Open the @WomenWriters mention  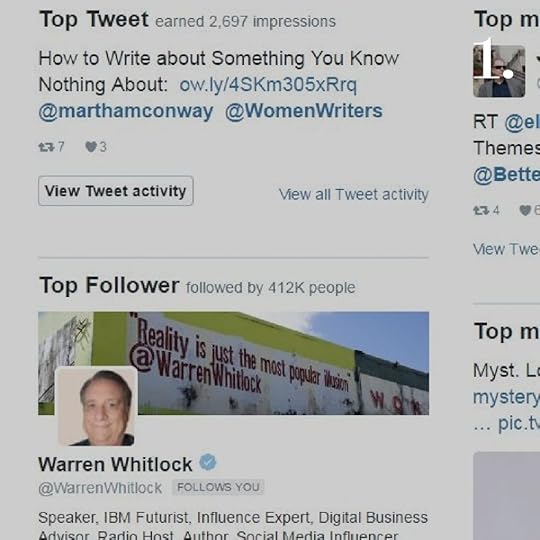[303, 111]
